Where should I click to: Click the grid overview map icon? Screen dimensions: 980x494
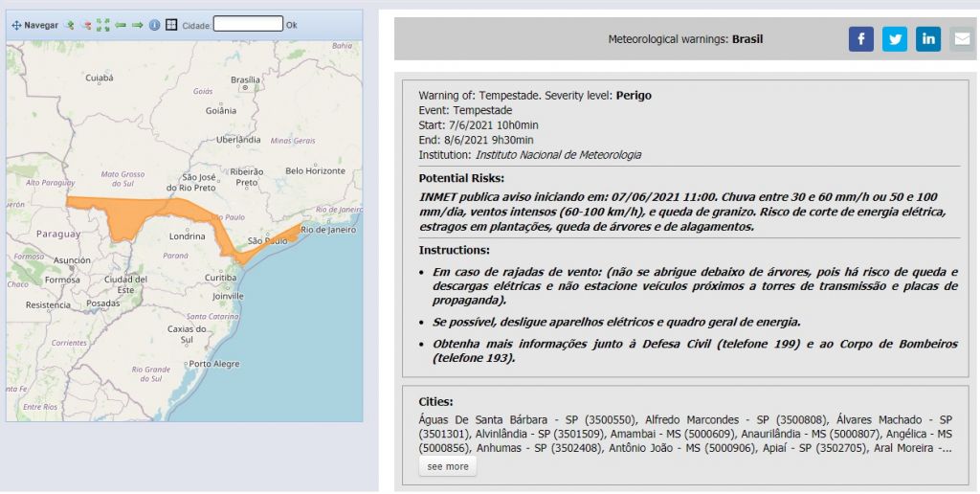coord(171,25)
